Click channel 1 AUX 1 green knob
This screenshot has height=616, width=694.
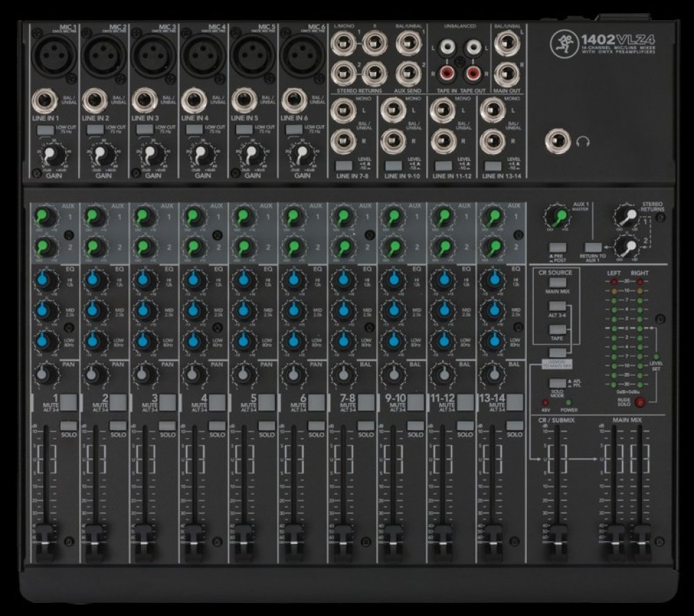click(x=44, y=219)
